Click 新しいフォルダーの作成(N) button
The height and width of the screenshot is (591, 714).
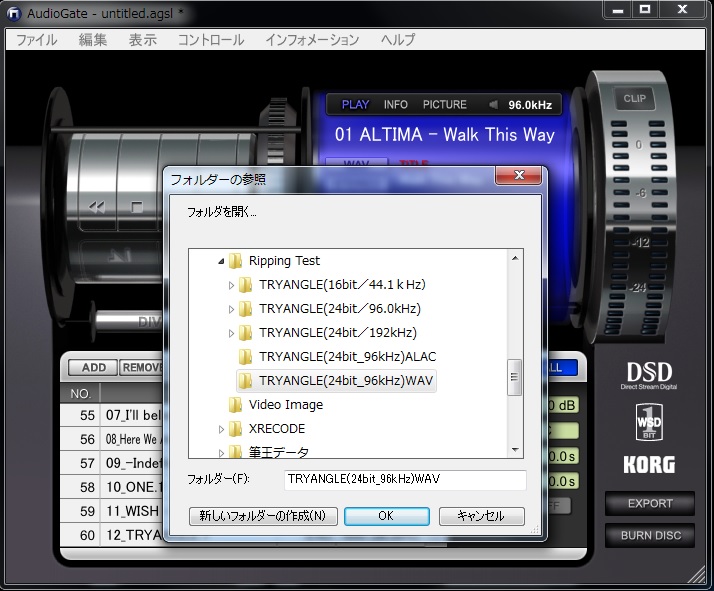point(263,516)
